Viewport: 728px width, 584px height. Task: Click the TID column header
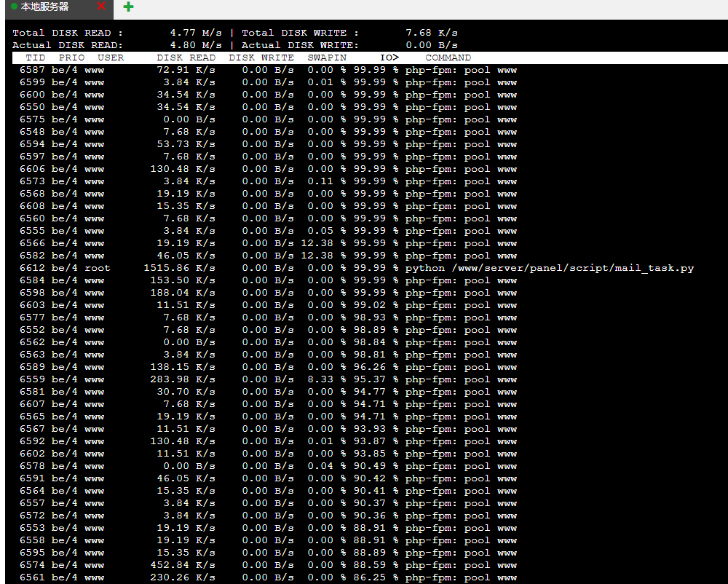35,58
